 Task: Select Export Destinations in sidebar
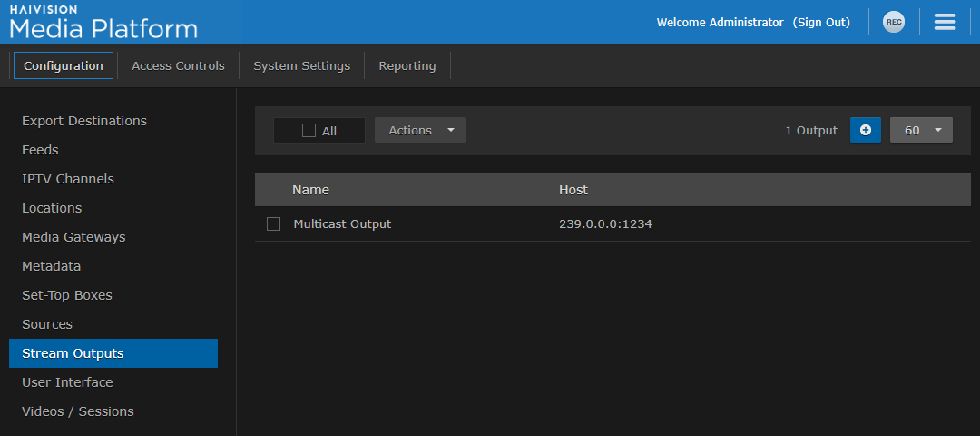point(84,121)
